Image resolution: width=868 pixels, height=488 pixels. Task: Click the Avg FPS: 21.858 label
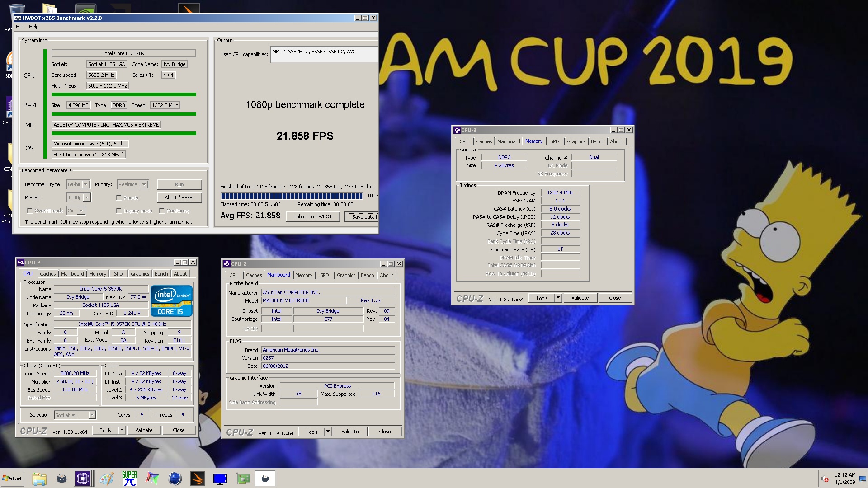pos(250,216)
